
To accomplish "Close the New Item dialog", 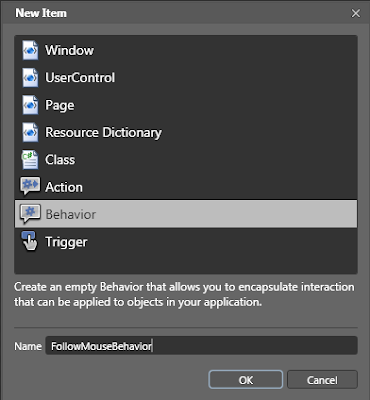I will point(356,13).
